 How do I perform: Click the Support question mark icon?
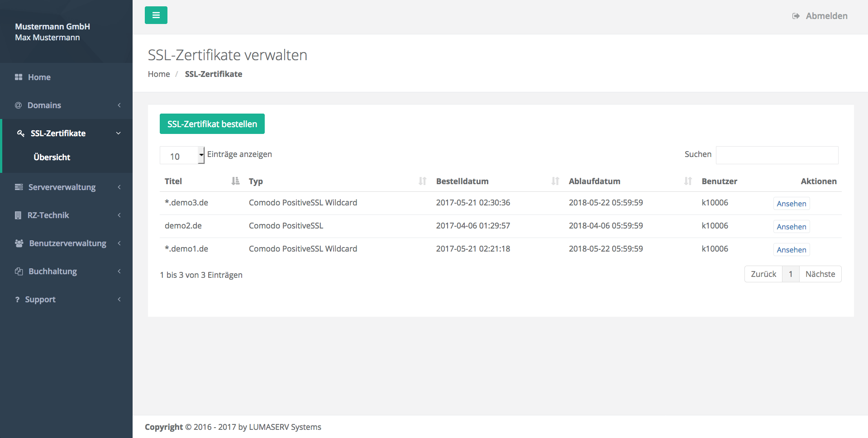click(17, 300)
